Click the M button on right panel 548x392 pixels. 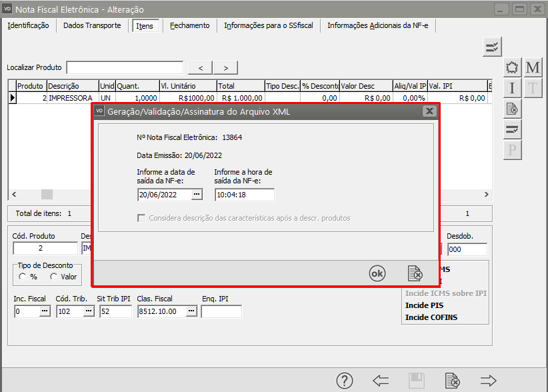(533, 68)
